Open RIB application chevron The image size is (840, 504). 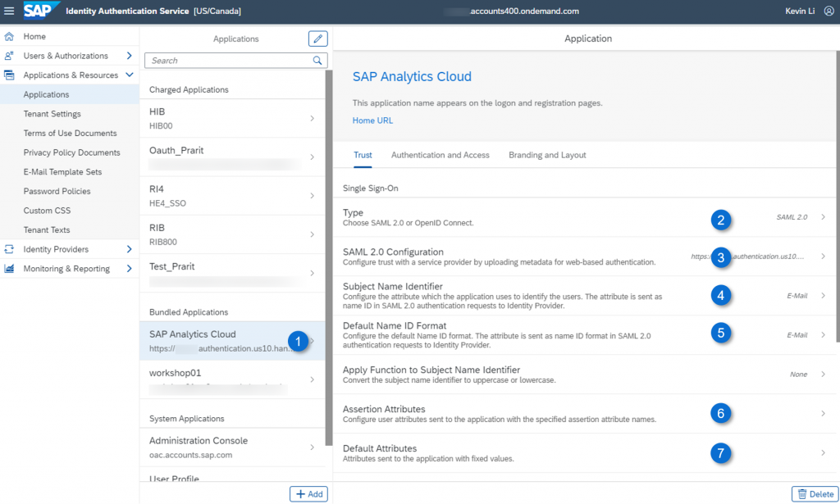tap(312, 234)
